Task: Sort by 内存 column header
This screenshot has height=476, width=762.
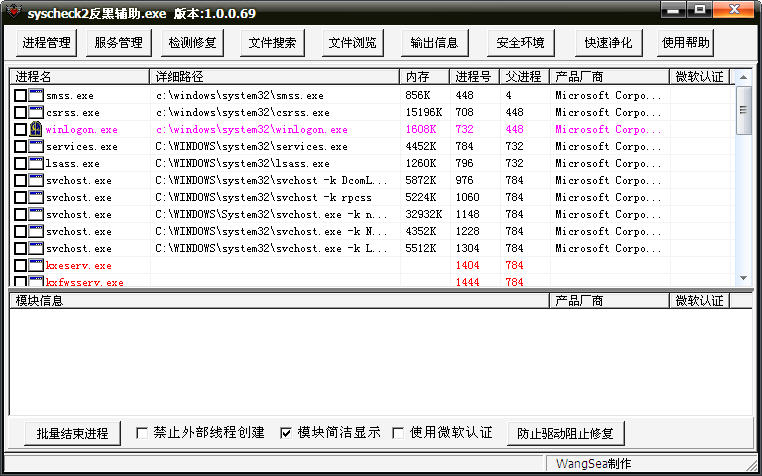Action: tap(425, 76)
